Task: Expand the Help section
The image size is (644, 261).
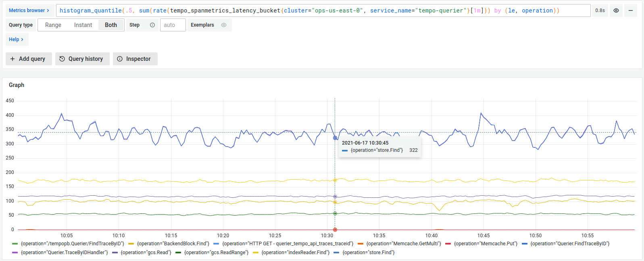Action: 17,39
